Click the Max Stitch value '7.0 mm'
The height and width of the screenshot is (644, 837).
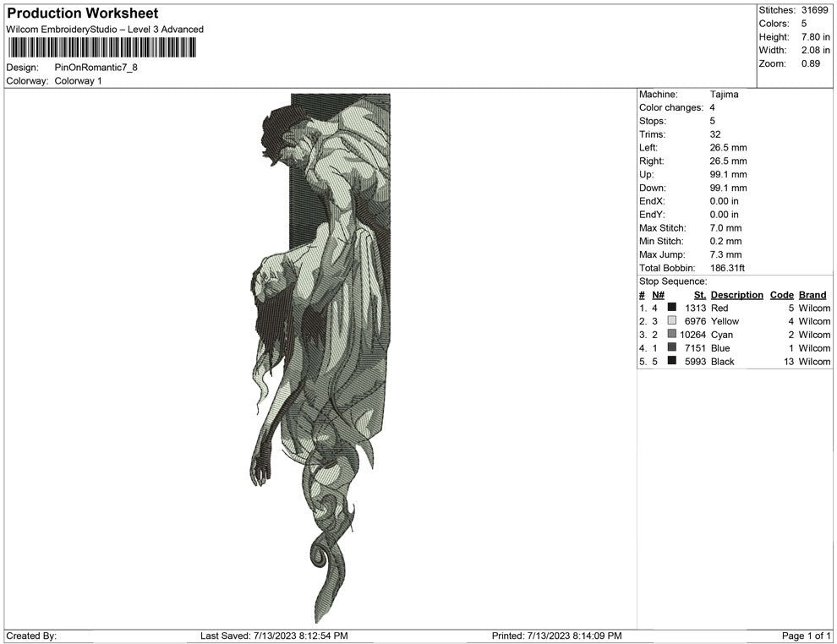726,228
